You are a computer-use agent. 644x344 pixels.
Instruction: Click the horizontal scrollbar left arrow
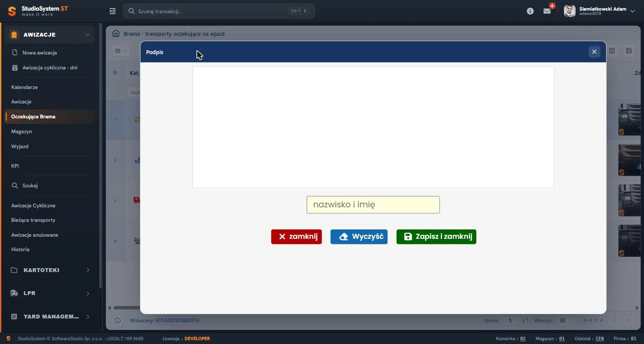[109, 308]
